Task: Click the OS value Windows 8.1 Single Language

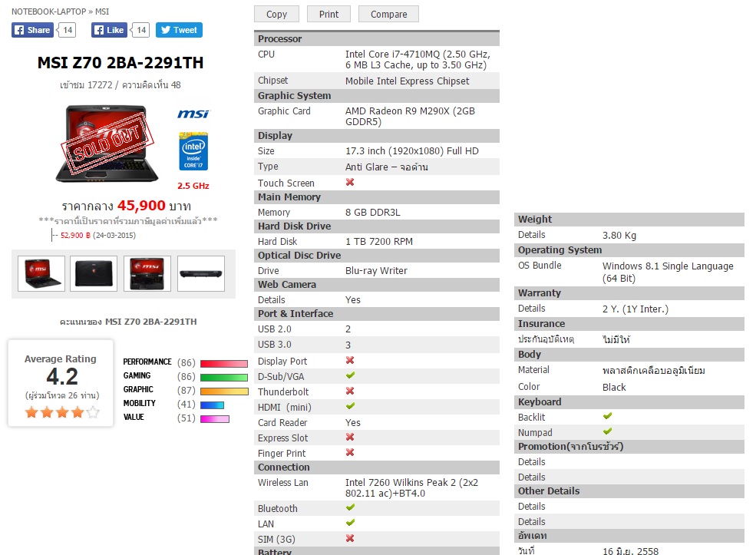Action: tap(668, 273)
